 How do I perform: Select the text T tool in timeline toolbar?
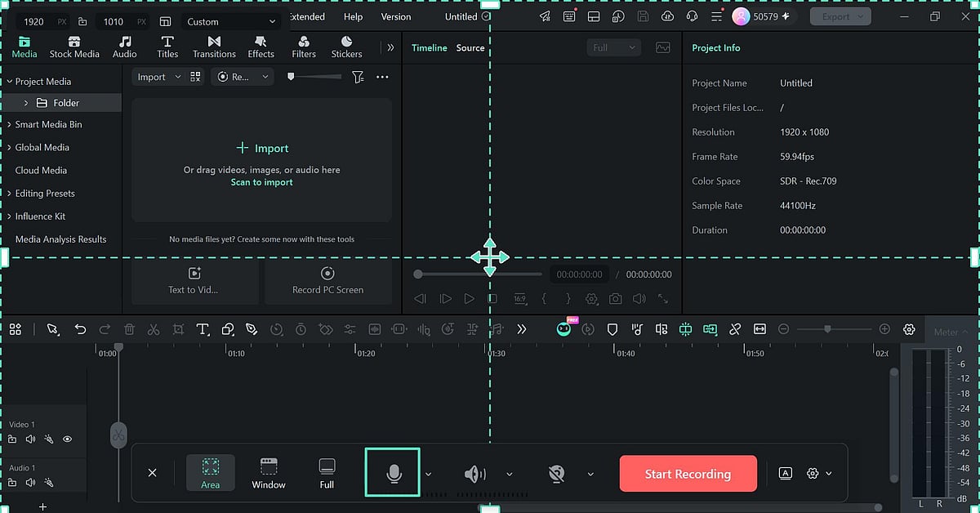(x=203, y=329)
